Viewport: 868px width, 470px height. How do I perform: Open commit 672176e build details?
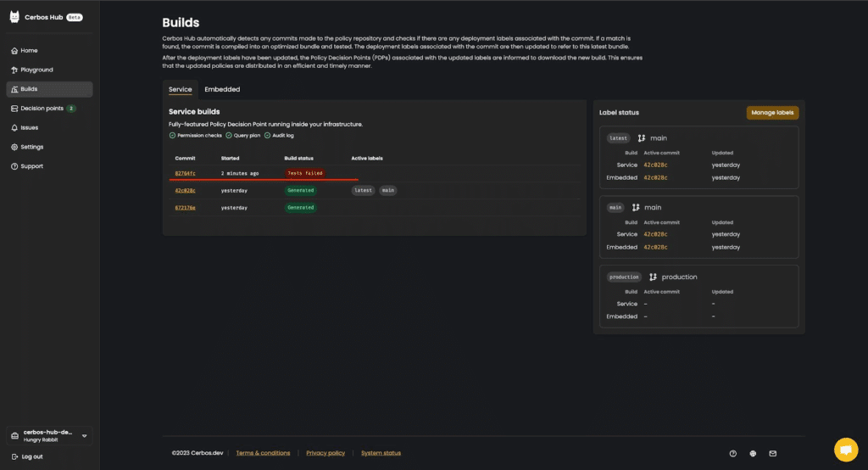(x=185, y=207)
